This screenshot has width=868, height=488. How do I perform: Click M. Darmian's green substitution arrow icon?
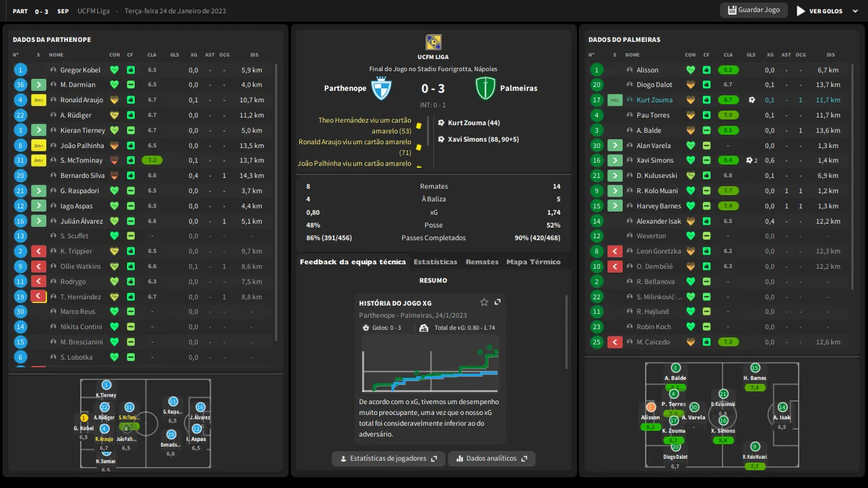click(38, 85)
